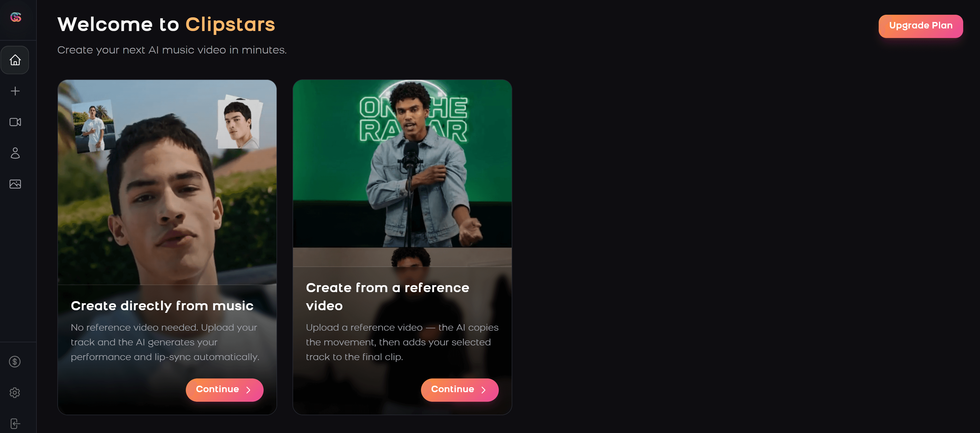Continue with Create directly from music
The height and width of the screenshot is (433, 980).
tap(225, 390)
